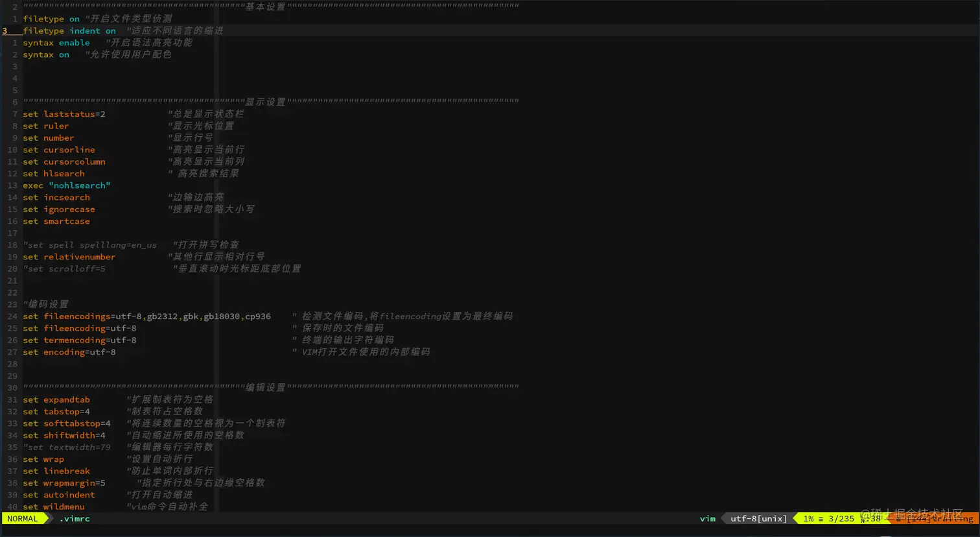Click the 'syntax enable' command
The height and width of the screenshot is (537, 980).
56,42
